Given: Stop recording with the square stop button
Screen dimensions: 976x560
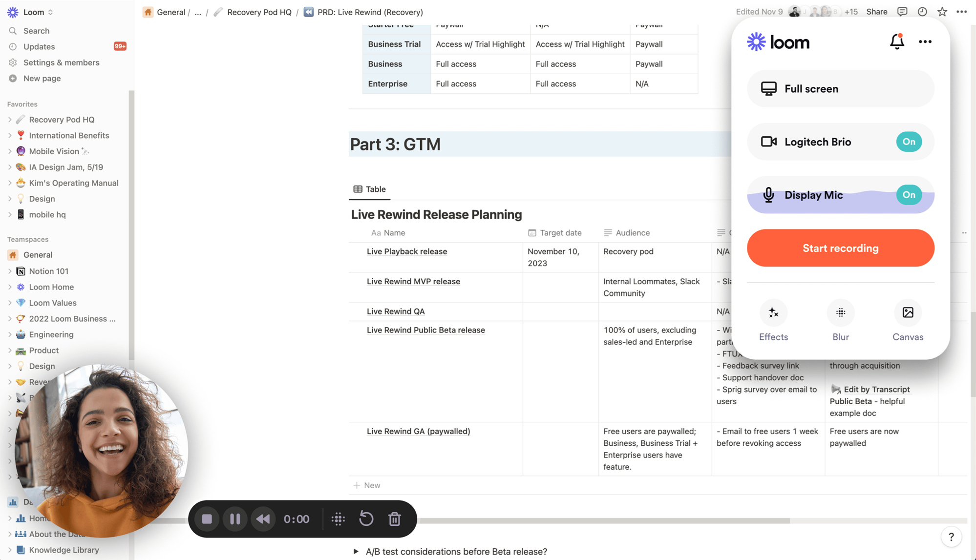Looking at the screenshot, I should coord(207,519).
